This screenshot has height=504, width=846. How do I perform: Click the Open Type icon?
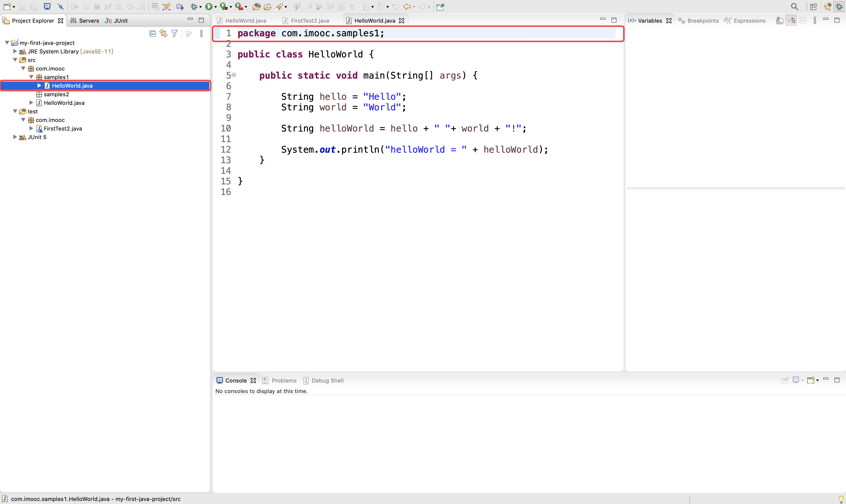(257, 7)
